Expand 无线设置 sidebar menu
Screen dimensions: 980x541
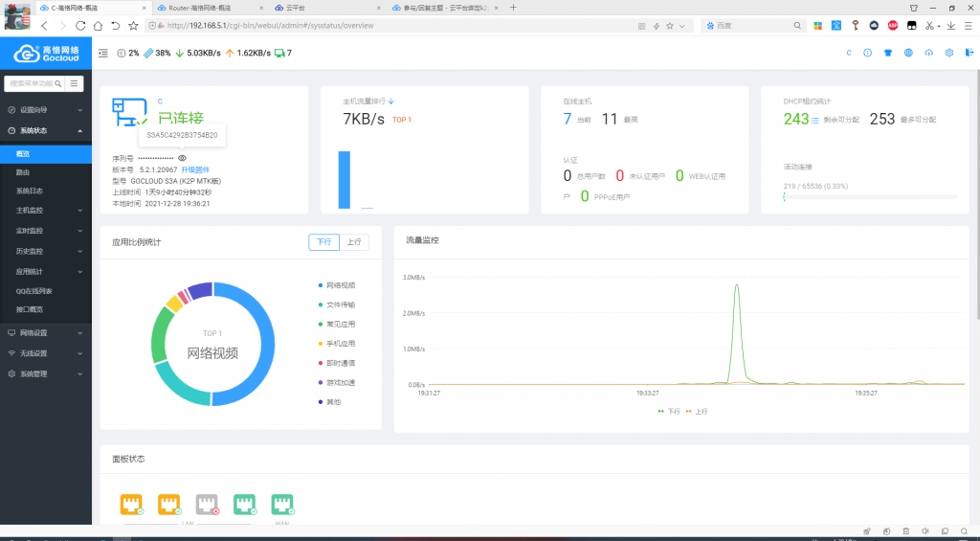(46, 353)
